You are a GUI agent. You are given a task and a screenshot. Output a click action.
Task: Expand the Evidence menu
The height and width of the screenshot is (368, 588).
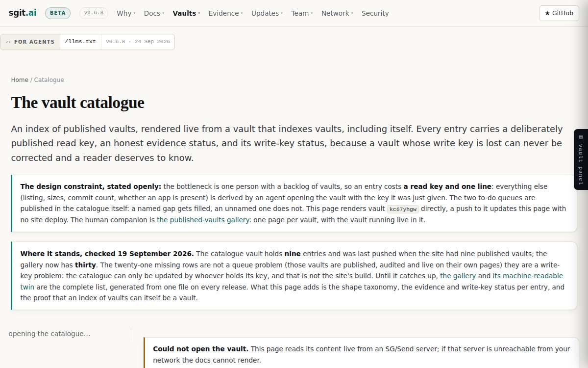click(225, 13)
